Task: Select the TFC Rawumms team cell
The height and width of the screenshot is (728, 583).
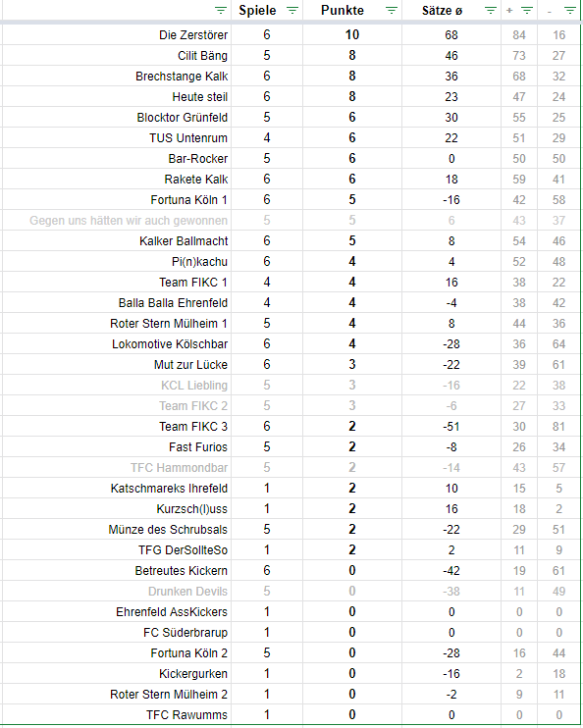Action: click(x=116, y=715)
